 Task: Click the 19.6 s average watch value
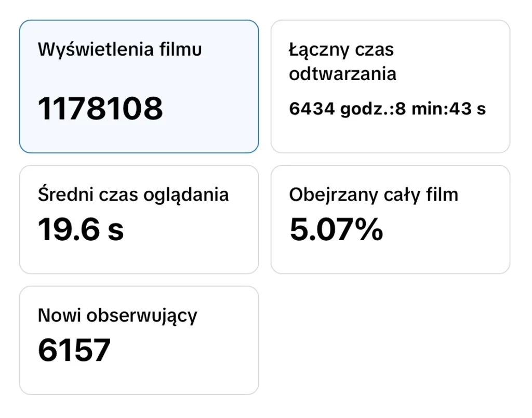pos(81,229)
